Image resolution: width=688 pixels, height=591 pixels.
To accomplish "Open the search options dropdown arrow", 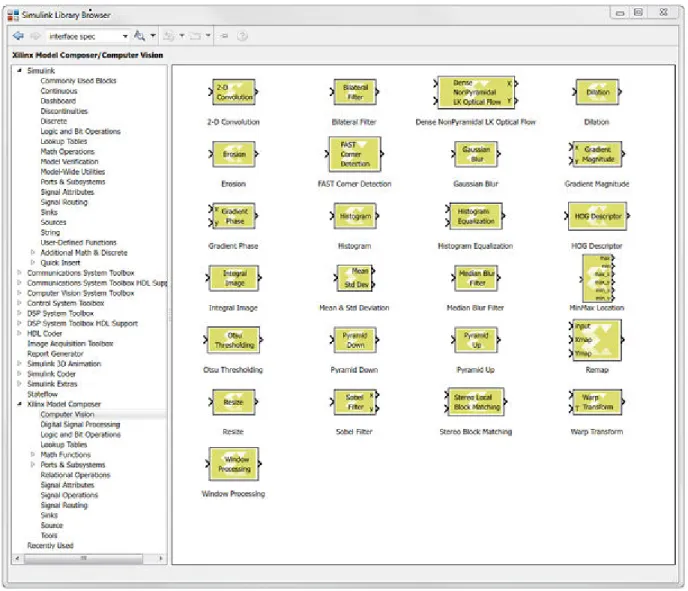I will (153, 36).
